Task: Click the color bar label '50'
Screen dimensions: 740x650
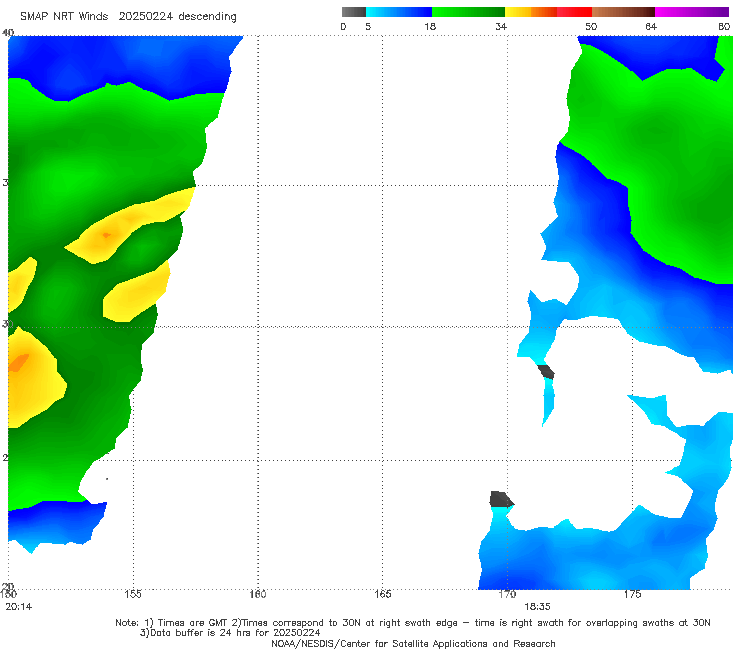Action: pyautogui.click(x=591, y=26)
